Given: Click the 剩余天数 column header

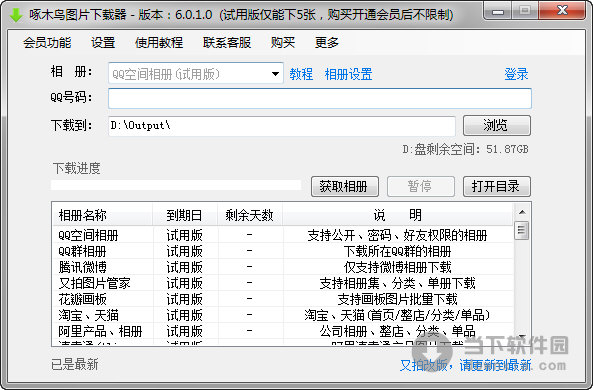Looking at the screenshot, I should coord(250,215).
